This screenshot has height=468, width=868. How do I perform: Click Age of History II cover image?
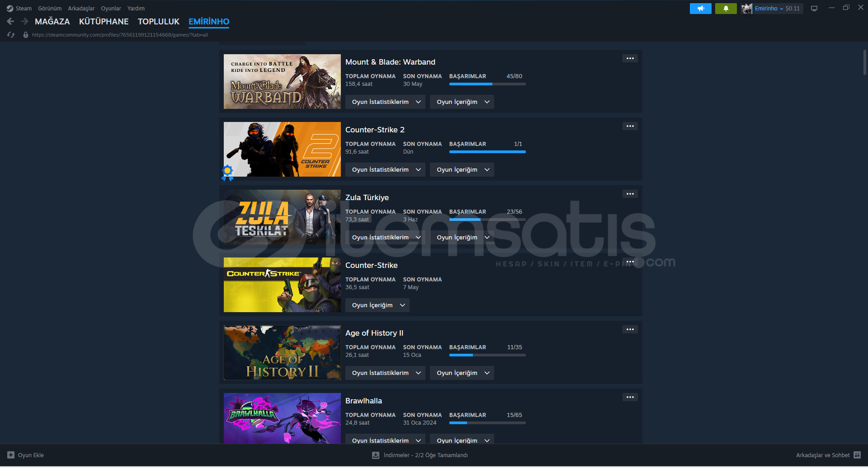tap(282, 352)
